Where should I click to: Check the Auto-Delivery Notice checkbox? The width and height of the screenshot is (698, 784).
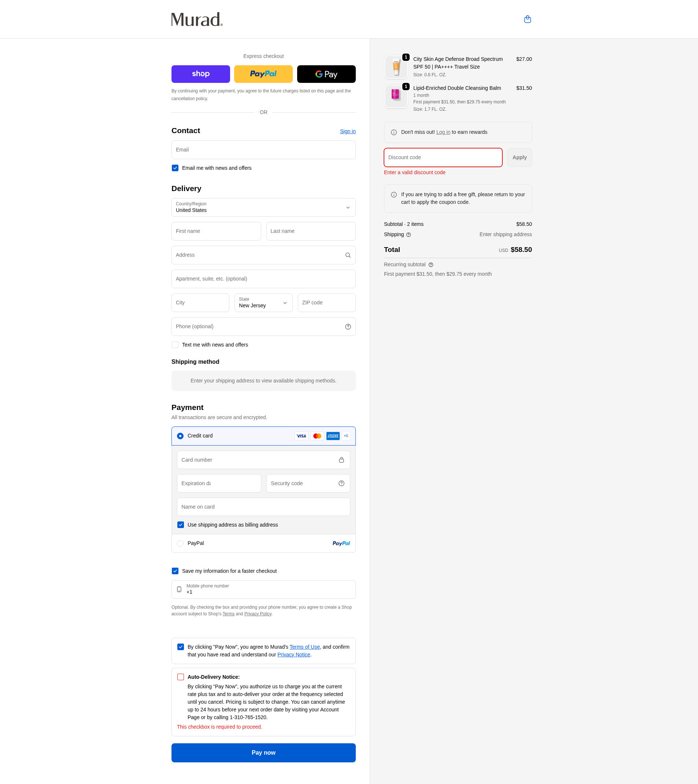(181, 677)
